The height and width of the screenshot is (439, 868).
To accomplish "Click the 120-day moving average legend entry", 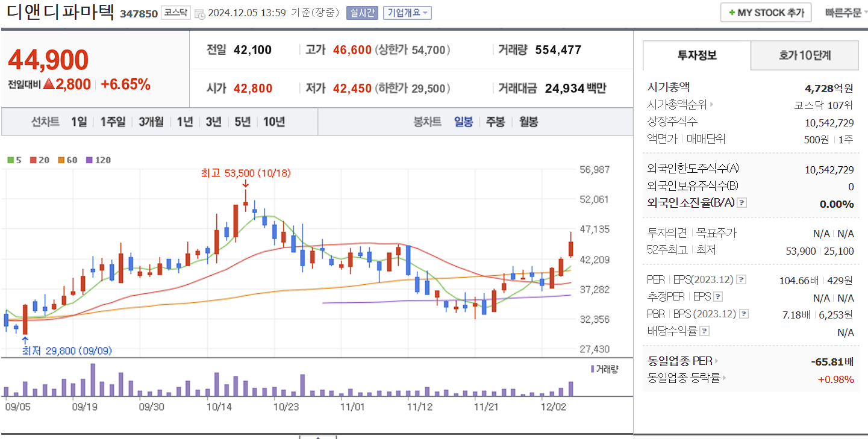I will [99, 160].
